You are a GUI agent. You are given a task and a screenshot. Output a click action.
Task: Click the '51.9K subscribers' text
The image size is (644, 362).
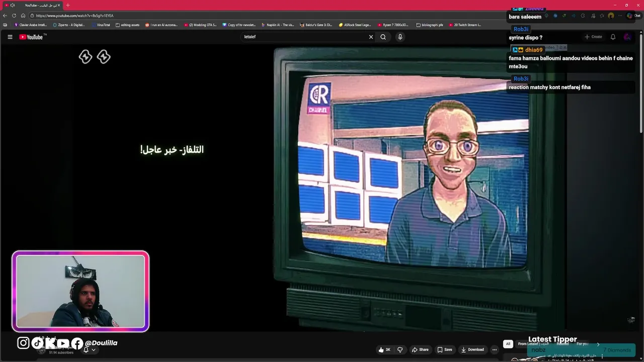(x=61, y=352)
